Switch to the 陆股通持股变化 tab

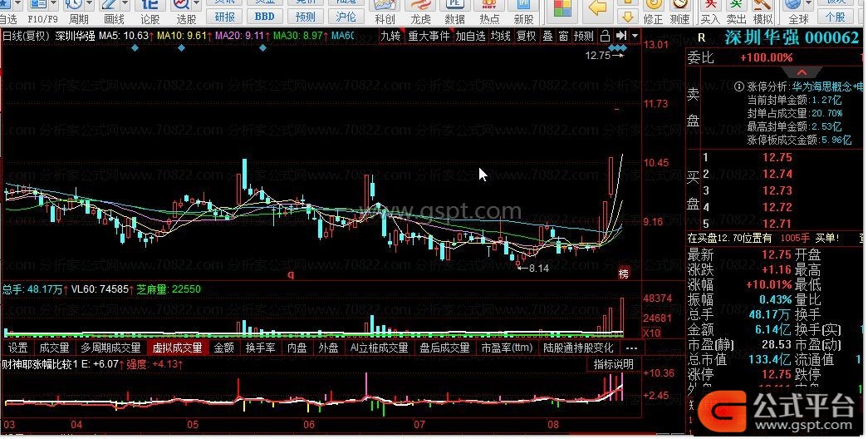point(578,348)
